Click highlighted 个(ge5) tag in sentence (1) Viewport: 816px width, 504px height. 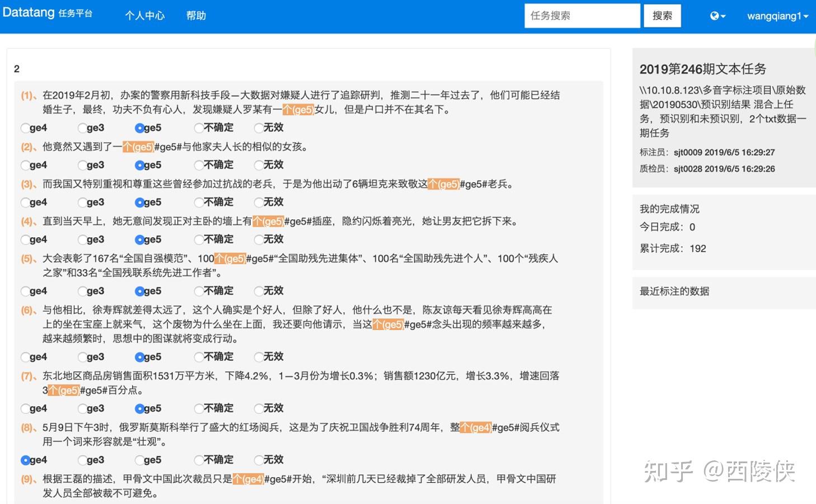[x=298, y=110]
